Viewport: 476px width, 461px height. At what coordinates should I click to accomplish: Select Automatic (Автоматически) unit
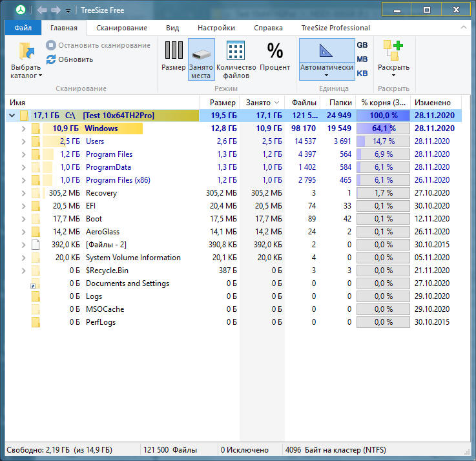pyautogui.click(x=327, y=59)
